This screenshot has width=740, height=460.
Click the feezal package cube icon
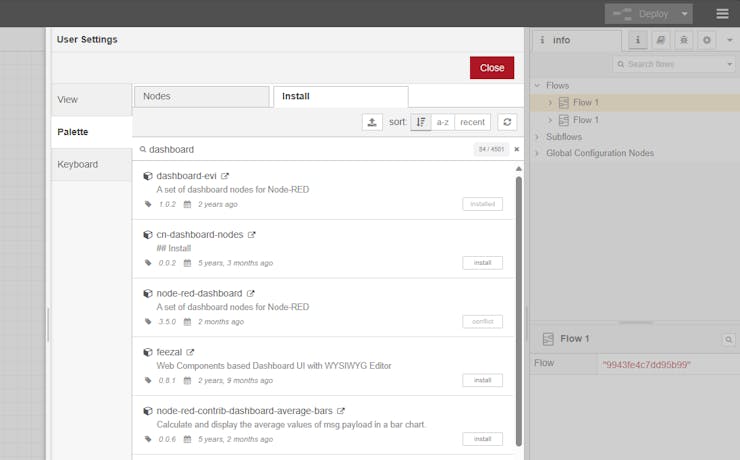click(148, 352)
